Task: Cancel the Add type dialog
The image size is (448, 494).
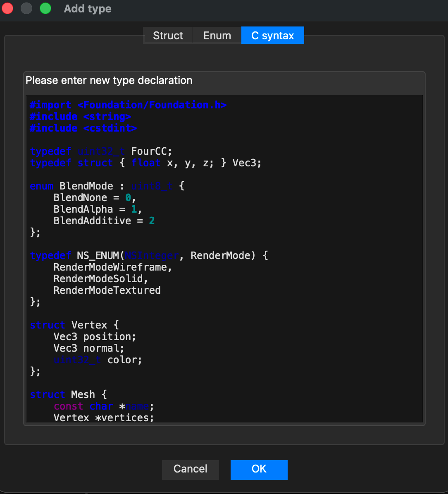Action: point(190,469)
